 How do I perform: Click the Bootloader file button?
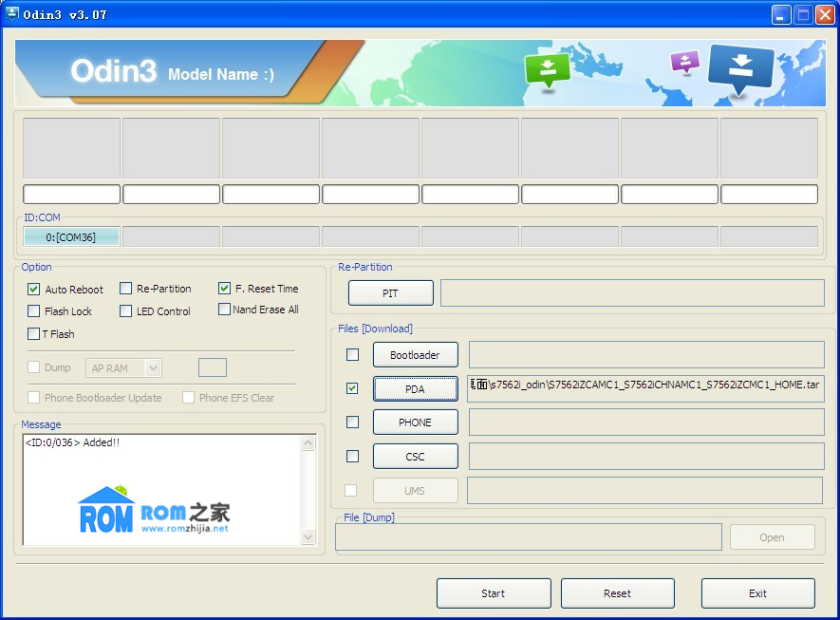[415, 355]
